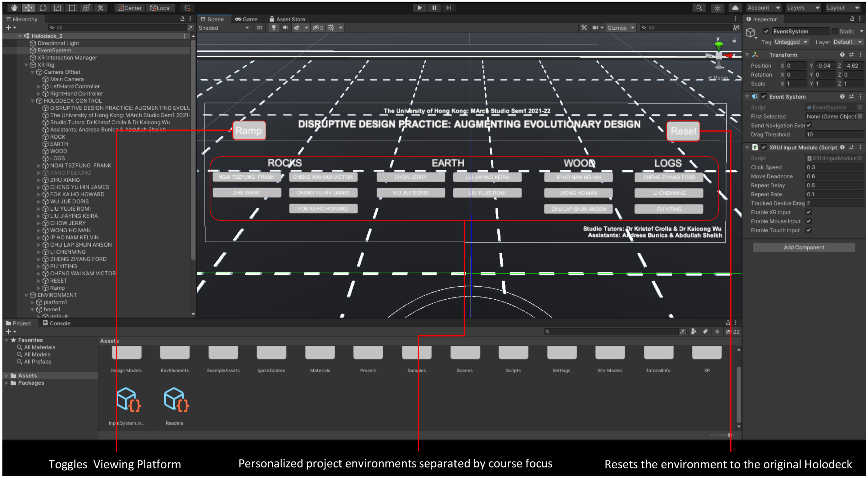Select the Rotate tool
Image resolution: width=868 pixels, height=479 pixels.
[43, 8]
